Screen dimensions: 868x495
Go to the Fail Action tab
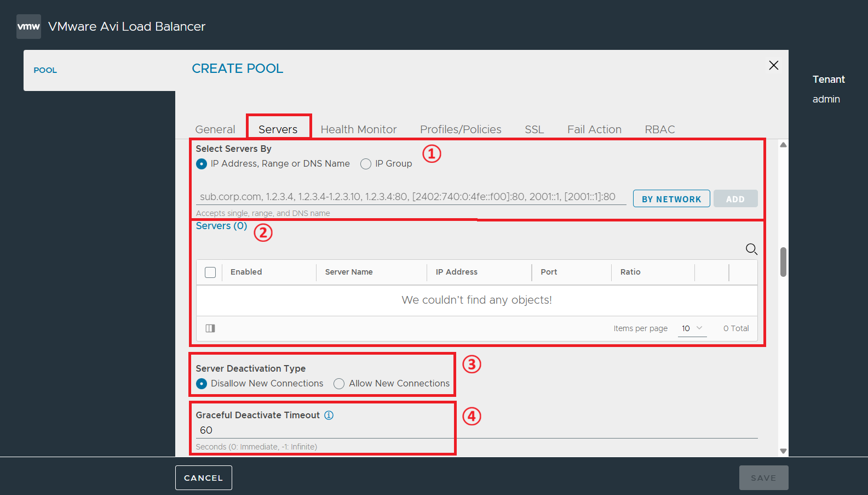594,129
